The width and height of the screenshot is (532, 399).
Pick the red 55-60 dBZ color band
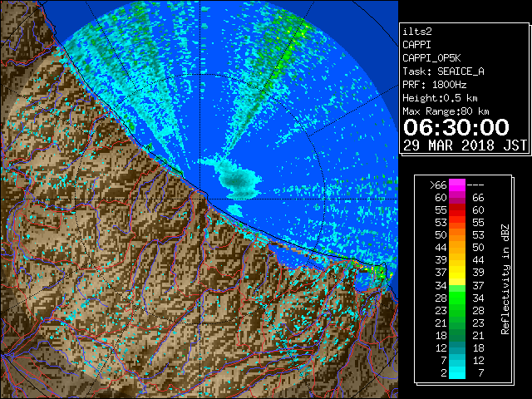[457, 210]
